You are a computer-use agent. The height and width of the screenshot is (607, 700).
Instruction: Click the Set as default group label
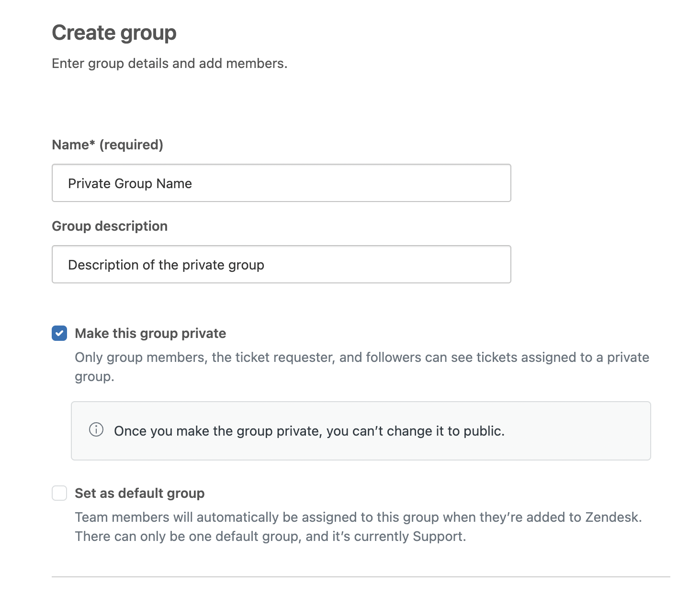(139, 493)
